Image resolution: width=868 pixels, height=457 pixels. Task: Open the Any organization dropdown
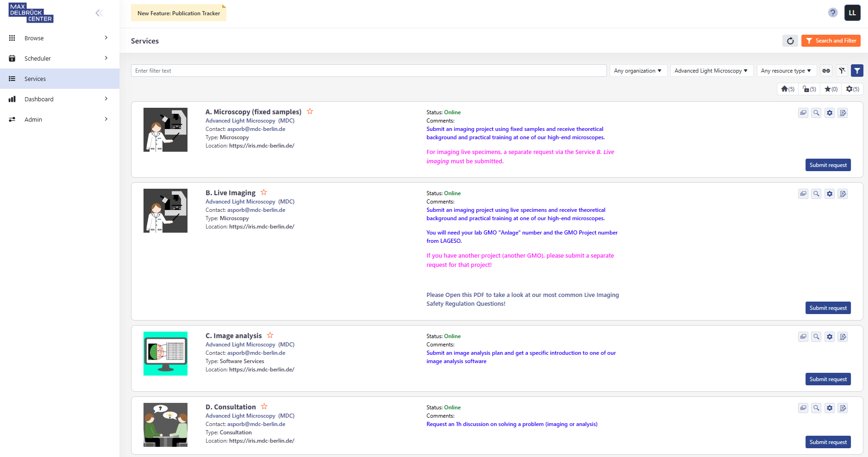[x=638, y=71]
